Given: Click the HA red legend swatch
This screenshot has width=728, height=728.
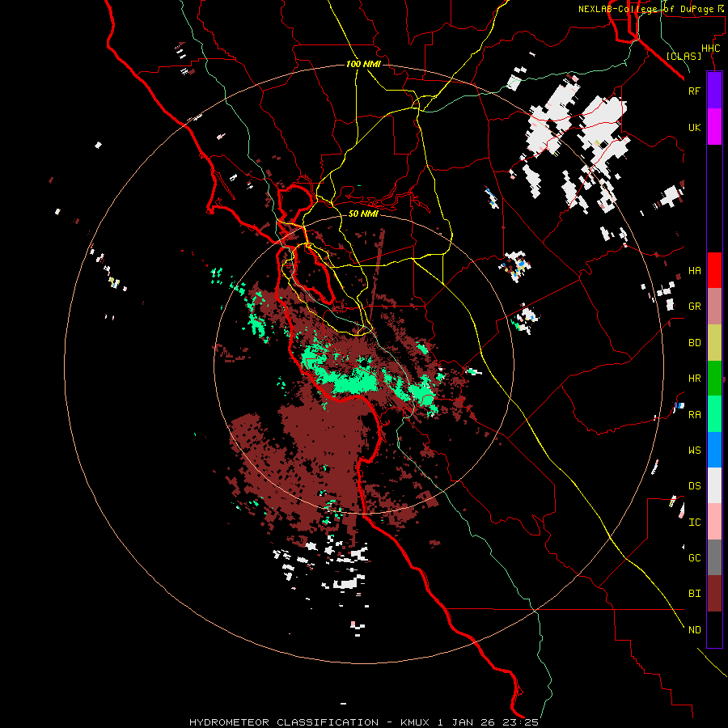Looking at the screenshot, I should pyautogui.click(x=714, y=270).
